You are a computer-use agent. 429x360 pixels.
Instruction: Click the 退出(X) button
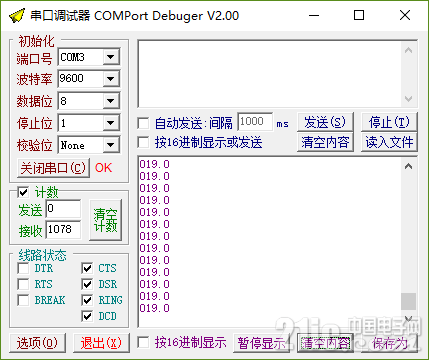coord(101,343)
